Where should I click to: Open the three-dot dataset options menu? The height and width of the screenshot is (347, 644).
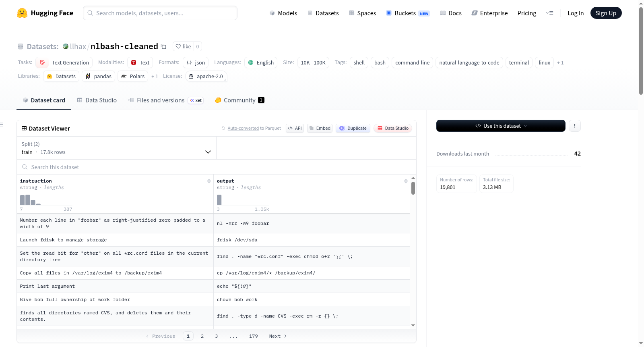[x=575, y=126]
